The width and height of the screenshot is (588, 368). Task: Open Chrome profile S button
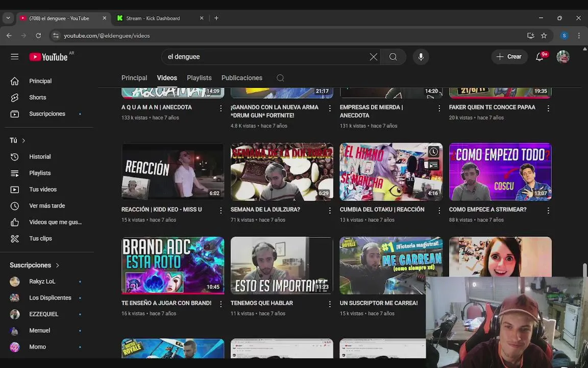pyautogui.click(x=564, y=36)
